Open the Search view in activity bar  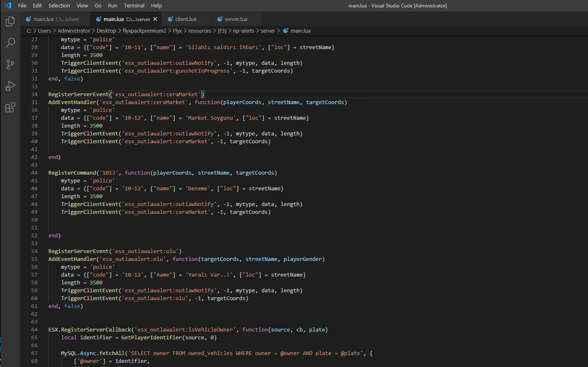(x=10, y=43)
